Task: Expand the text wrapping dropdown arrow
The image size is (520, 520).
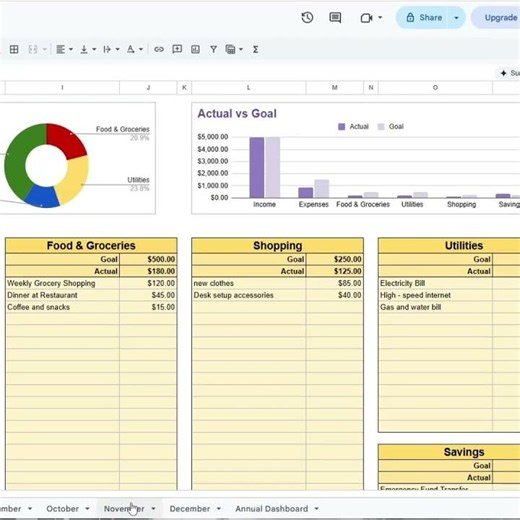Action: coord(117,49)
